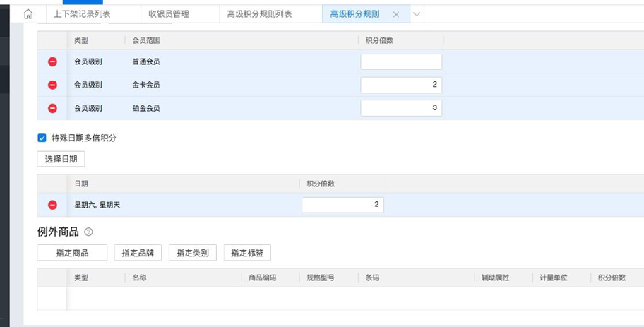Image resolution: width=644 pixels, height=327 pixels.
Task: Uncheck 特殊日期多倍积分 checkbox
Action: pyautogui.click(x=42, y=138)
